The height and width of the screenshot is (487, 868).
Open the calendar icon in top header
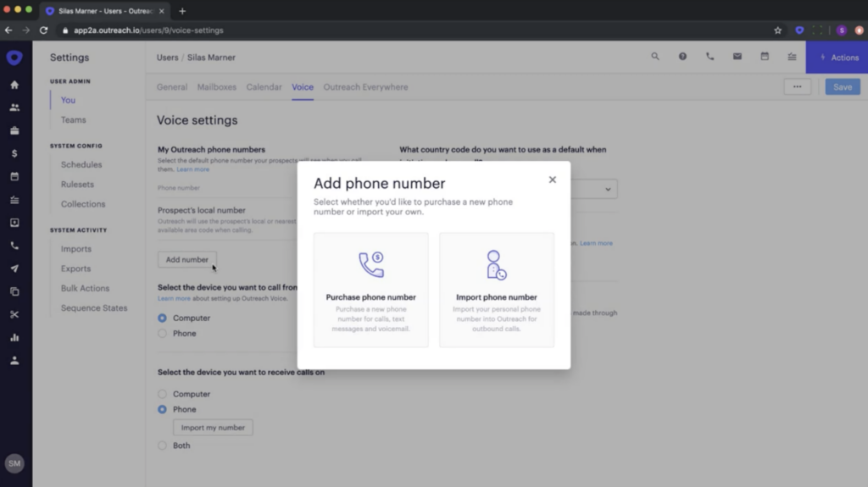[765, 57]
